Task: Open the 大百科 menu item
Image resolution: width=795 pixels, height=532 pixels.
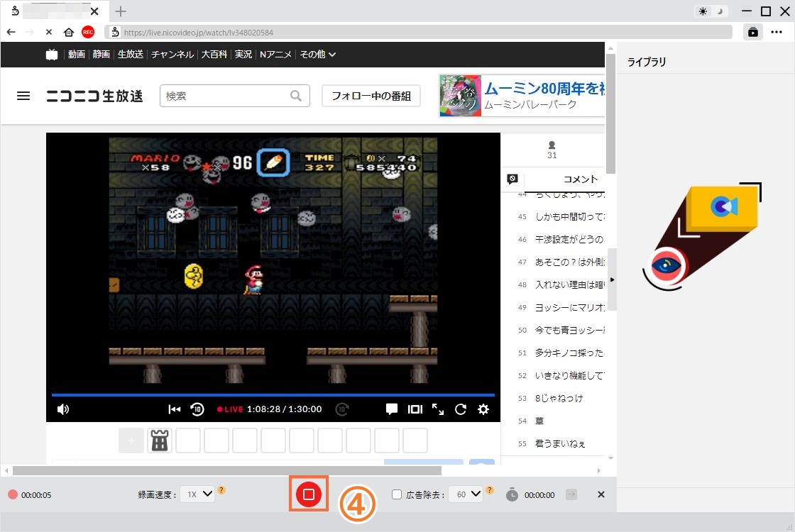Action: pos(214,54)
